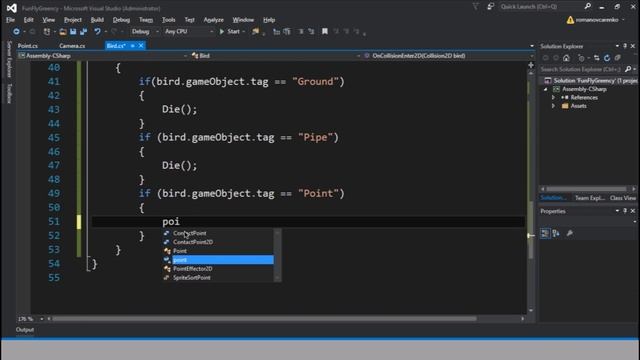Click the Solution Explorer search magnifier icon

(x=628, y=69)
